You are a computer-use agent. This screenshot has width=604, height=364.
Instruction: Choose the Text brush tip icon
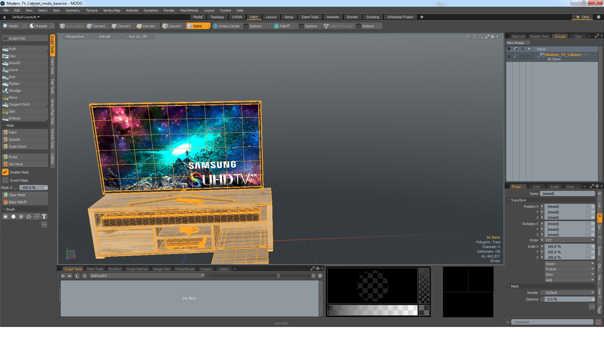coord(44,217)
